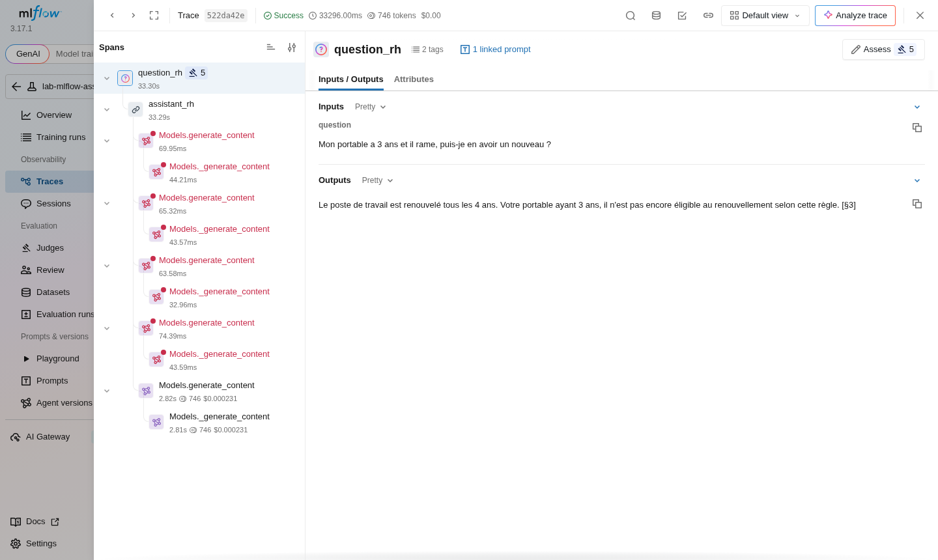938x560 pixels.
Task: Select Models._generate_content 32.96ms span
Action: pos(199,297)
